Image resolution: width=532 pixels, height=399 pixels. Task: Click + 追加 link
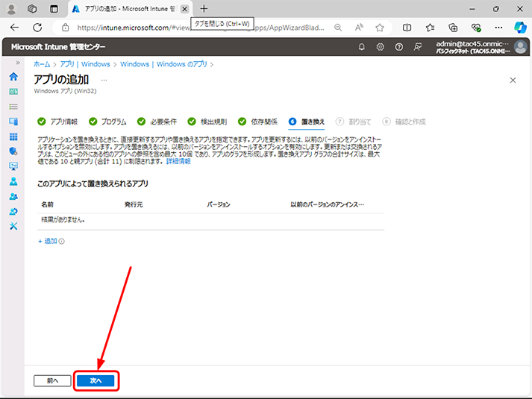coord(48,241)
